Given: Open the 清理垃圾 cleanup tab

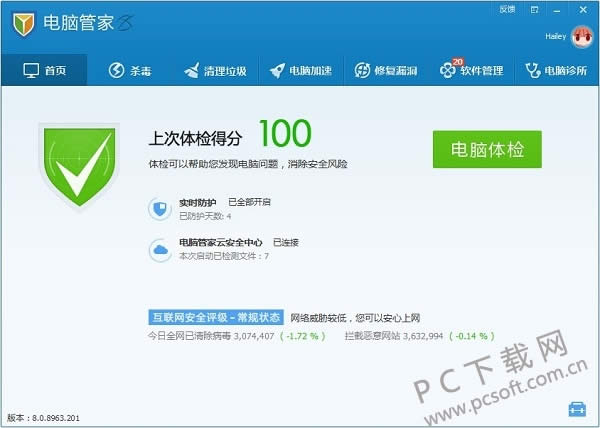Looking at the screenshot, I should [x=215, y=70].
